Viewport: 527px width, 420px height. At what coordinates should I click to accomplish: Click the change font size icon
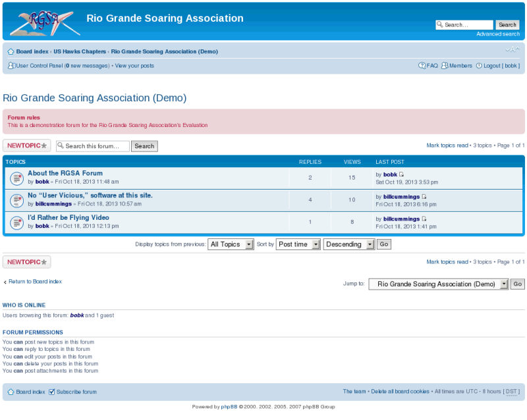pyautogui.click(x=513, y=49)
